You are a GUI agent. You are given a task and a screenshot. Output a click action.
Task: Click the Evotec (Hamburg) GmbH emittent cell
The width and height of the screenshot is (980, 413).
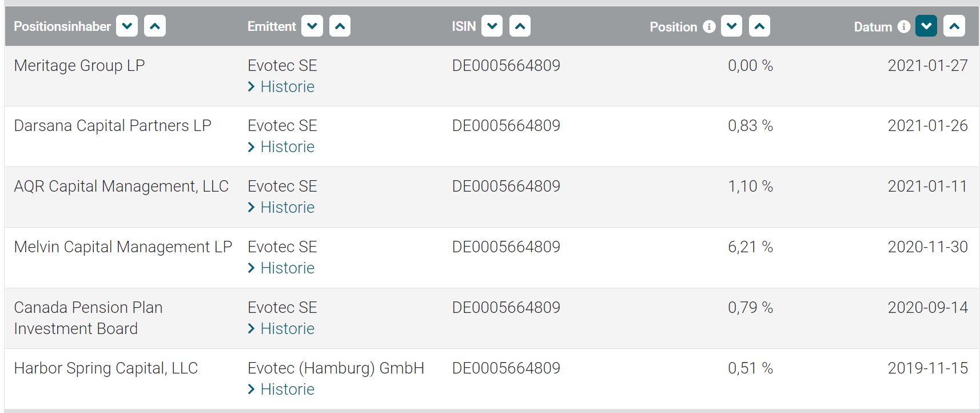pyautogui.click(x=336, y=368)
